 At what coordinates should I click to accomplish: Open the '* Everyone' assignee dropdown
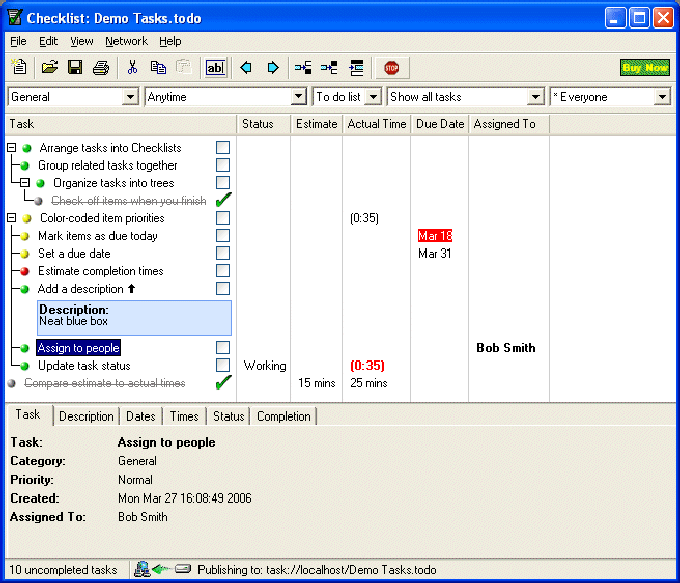(662, 96)
